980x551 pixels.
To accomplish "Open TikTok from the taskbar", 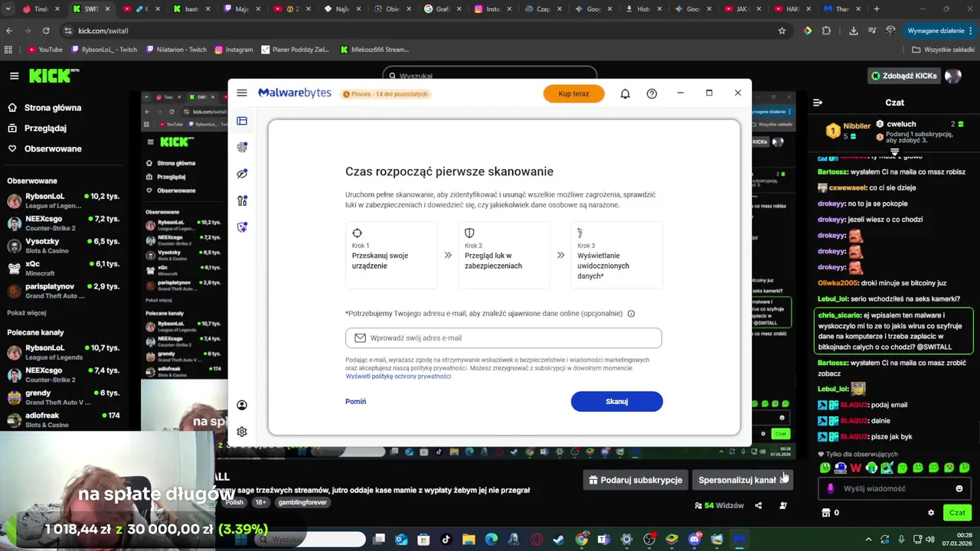I will pyautogui.click(x=446, y=540).
